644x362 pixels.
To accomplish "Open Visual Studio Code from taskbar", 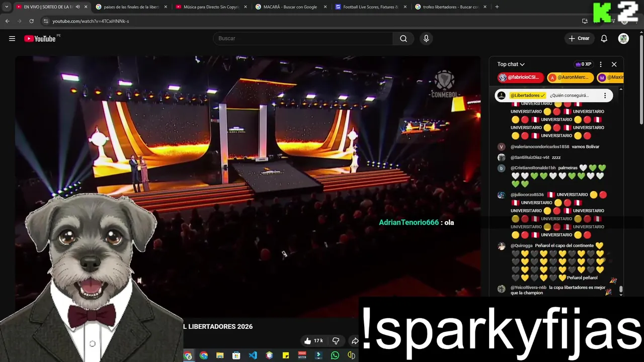I will 253,355.
